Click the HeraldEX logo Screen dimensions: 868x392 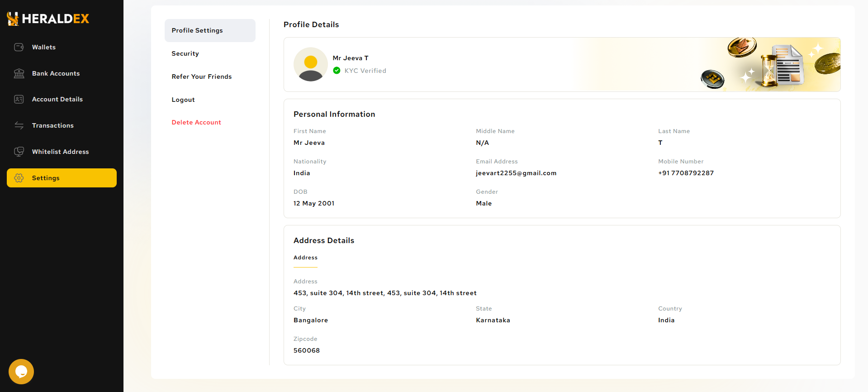pyautogui.click(x=48, y=19)
